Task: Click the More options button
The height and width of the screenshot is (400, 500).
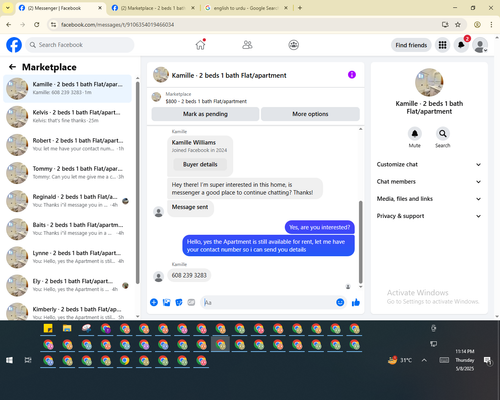Action: pos(310,114)
